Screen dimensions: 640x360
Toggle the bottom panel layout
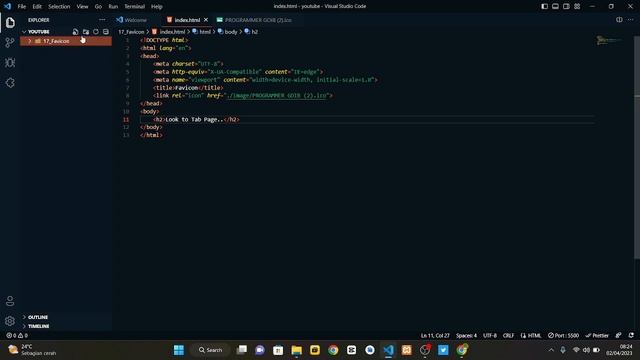click(556, 6)
